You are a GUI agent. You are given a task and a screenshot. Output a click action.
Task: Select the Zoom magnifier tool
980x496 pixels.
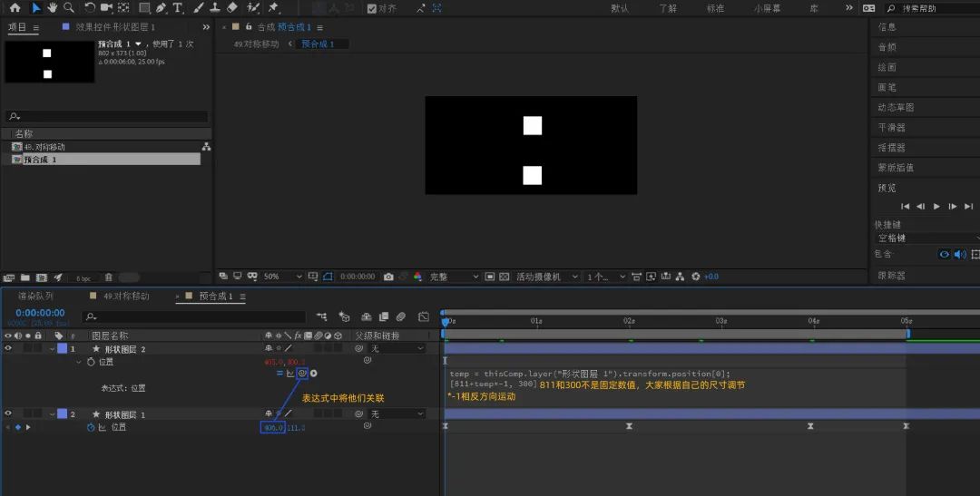(x=69, y=8)
